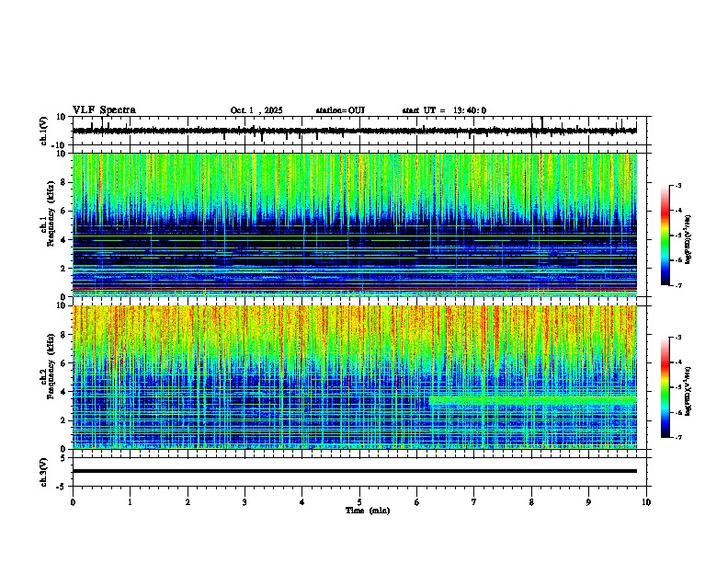Viewport: 728px width, 563px height.
Task: Click time-axis tick label '10'
Action: coord(646,502)
